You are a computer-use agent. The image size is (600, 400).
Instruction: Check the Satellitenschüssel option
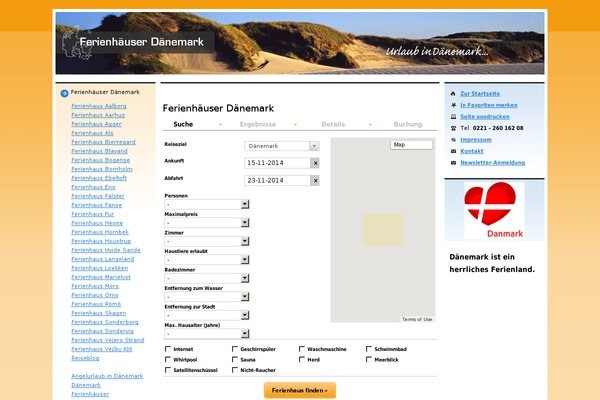pyautogui.click(x=168, y=370)
